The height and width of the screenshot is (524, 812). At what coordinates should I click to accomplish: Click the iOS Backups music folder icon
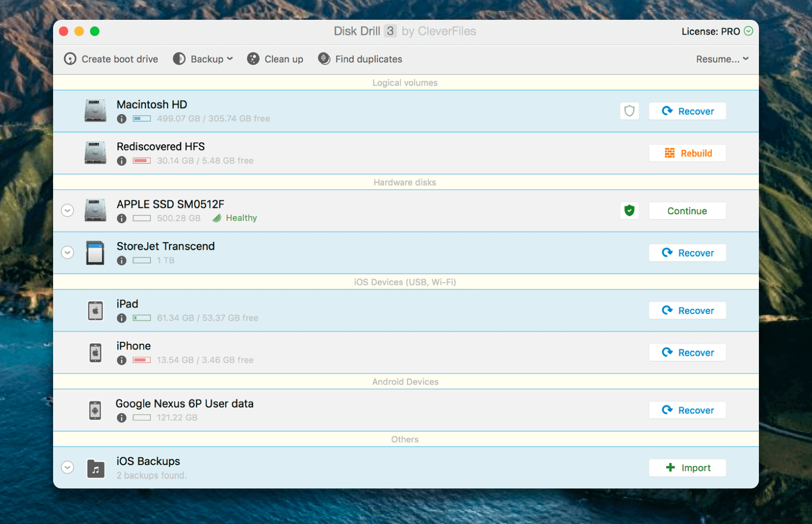point(95,468)
